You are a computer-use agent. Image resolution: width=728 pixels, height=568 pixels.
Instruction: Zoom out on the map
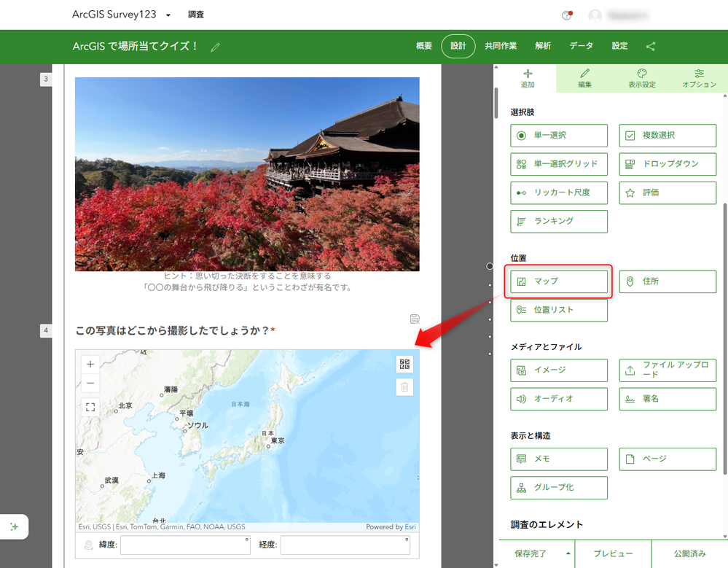pyautogui.click(x=90, y=383)
